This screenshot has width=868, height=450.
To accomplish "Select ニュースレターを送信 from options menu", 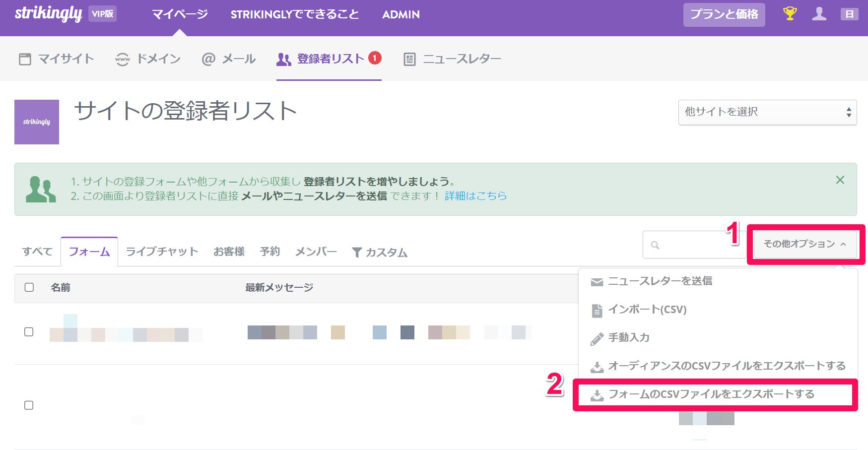I will (718, 281).
